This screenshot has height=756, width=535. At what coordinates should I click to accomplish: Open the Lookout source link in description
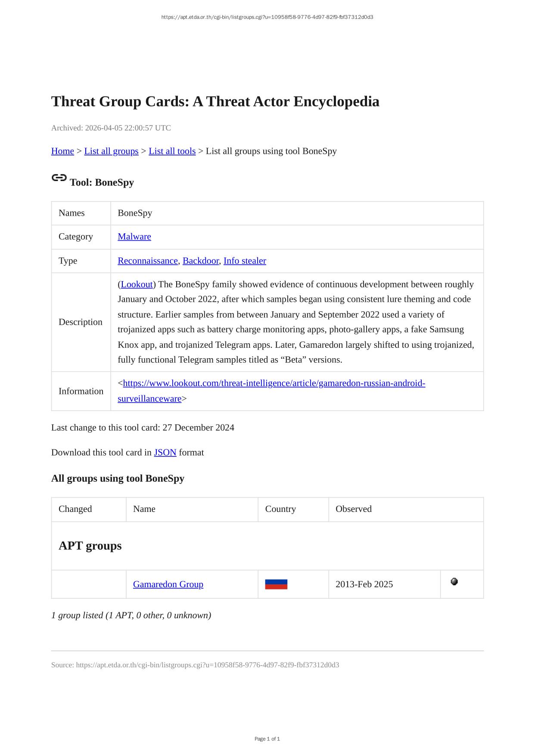click(x=137, y=285)
